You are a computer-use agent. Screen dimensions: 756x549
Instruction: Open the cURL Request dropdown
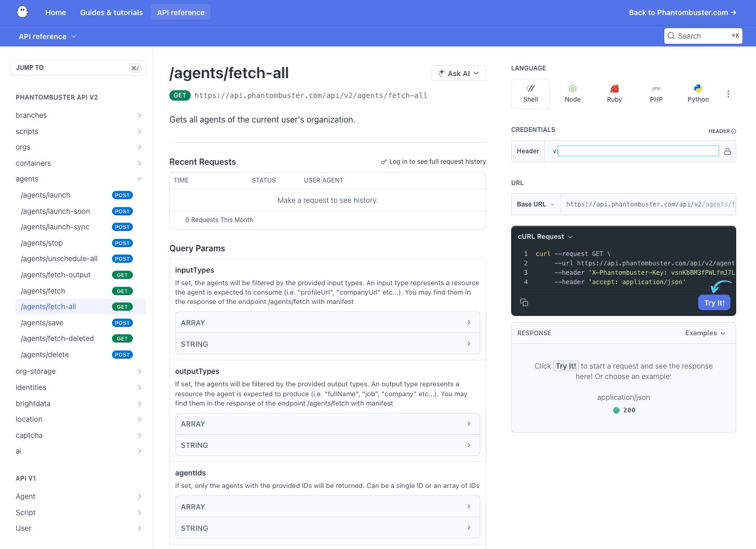(545, 237)
